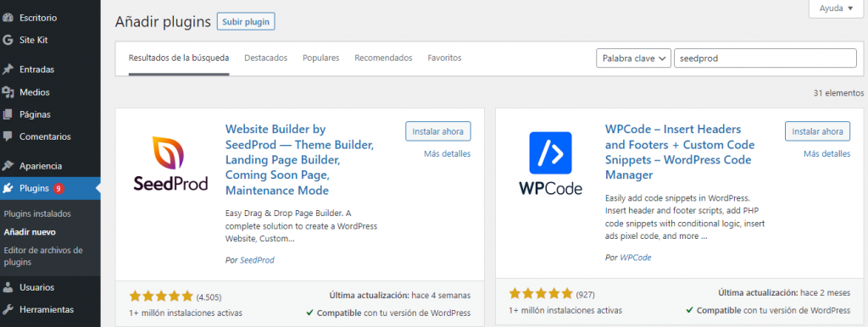The height and width of the screenshot is (327, 868).
Task: Switch to the Destacados tab
Action: pyautogui.click(x=265, y=58)
